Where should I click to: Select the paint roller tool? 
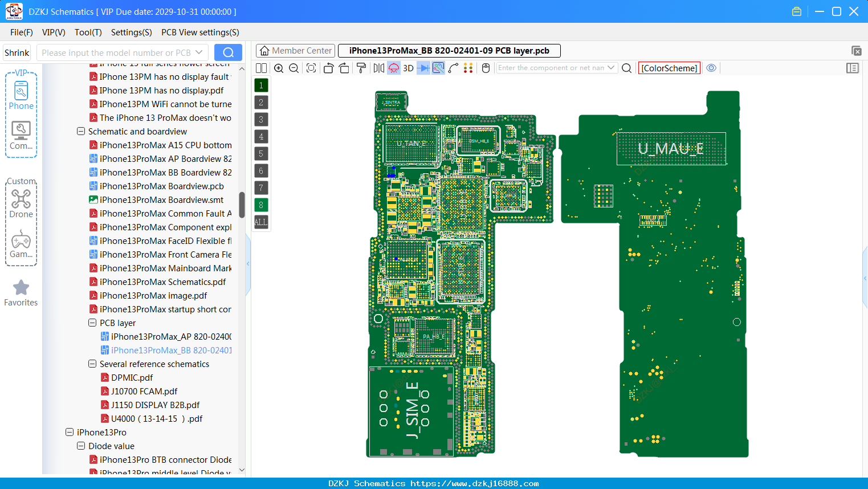point(361,68)
